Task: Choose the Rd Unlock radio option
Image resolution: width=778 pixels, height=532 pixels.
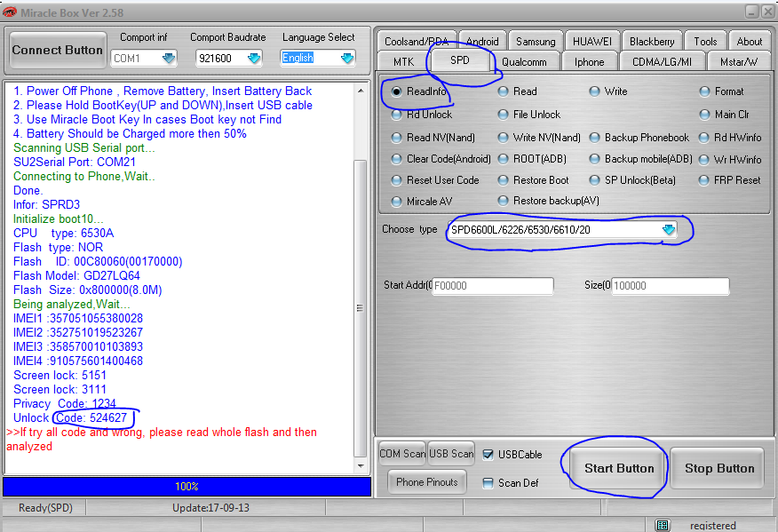Action: pyautogui.click(x=396, y=115)
